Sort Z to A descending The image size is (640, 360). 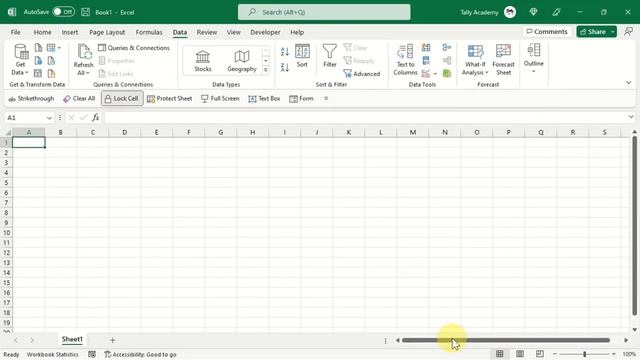click(285, 67)
